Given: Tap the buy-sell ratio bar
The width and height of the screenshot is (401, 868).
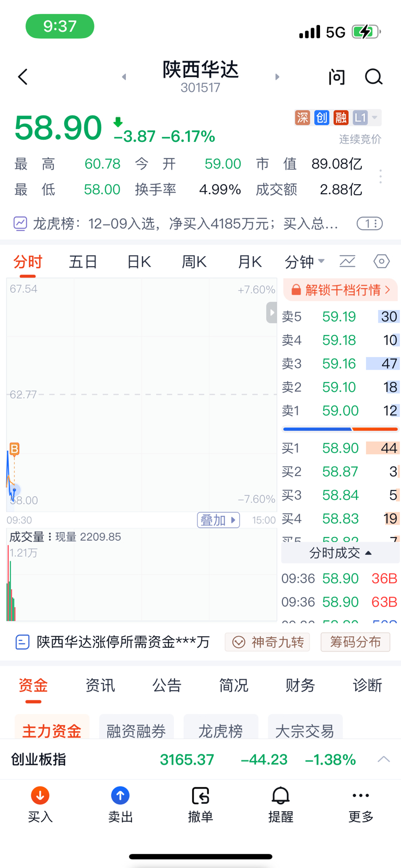Looking at the screenshot, I should pyautogui.click(x=340, y=429).
